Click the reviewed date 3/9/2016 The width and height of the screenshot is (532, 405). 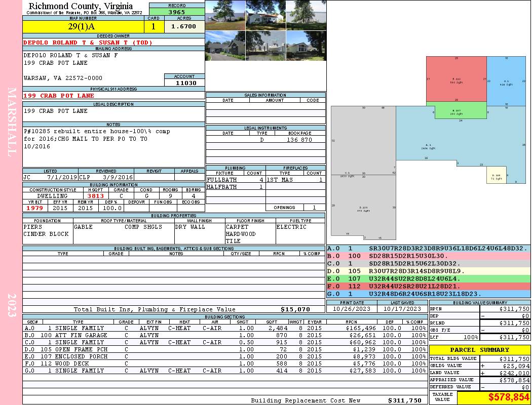(118, 177)
